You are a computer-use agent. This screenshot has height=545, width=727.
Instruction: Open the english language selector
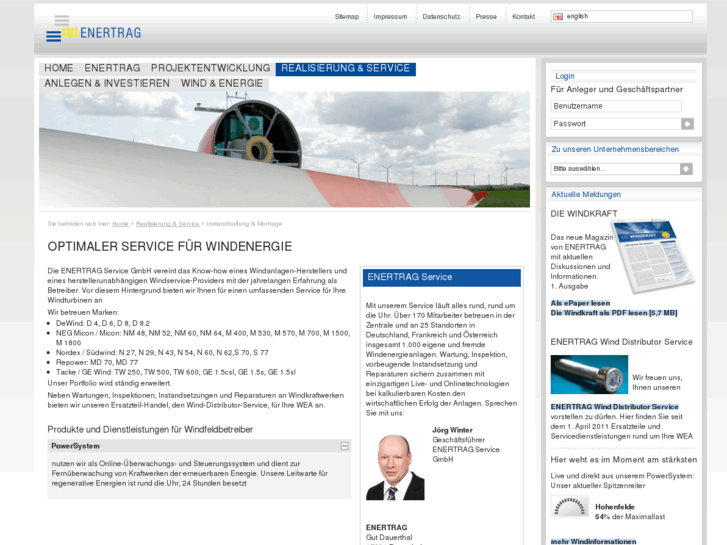coord(621,17)
